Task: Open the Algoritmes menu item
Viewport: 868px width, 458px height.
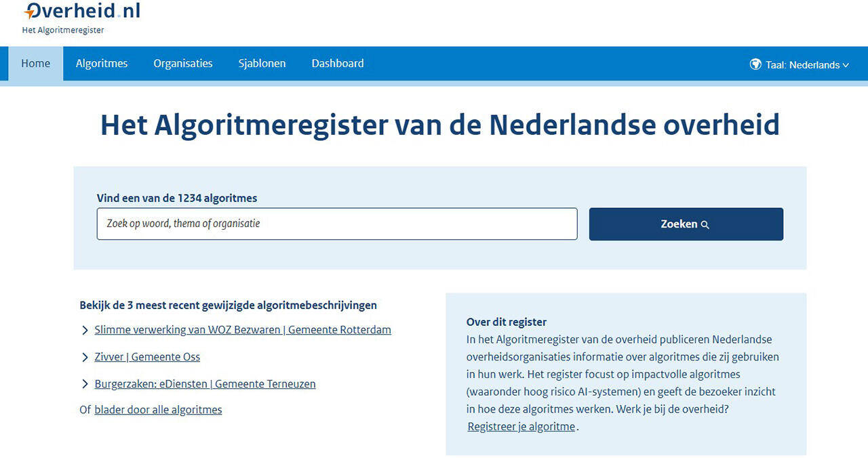Action: [x=102, y=64]
